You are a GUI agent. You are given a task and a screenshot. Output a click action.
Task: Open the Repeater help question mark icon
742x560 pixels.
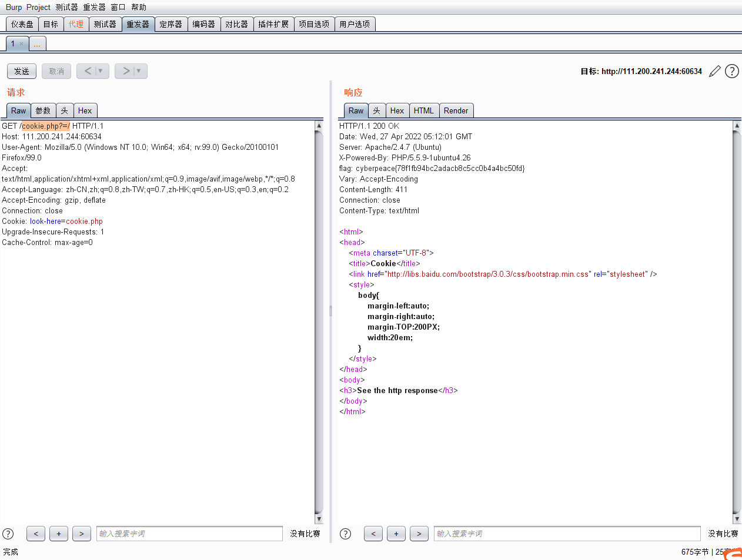[732, 71]
